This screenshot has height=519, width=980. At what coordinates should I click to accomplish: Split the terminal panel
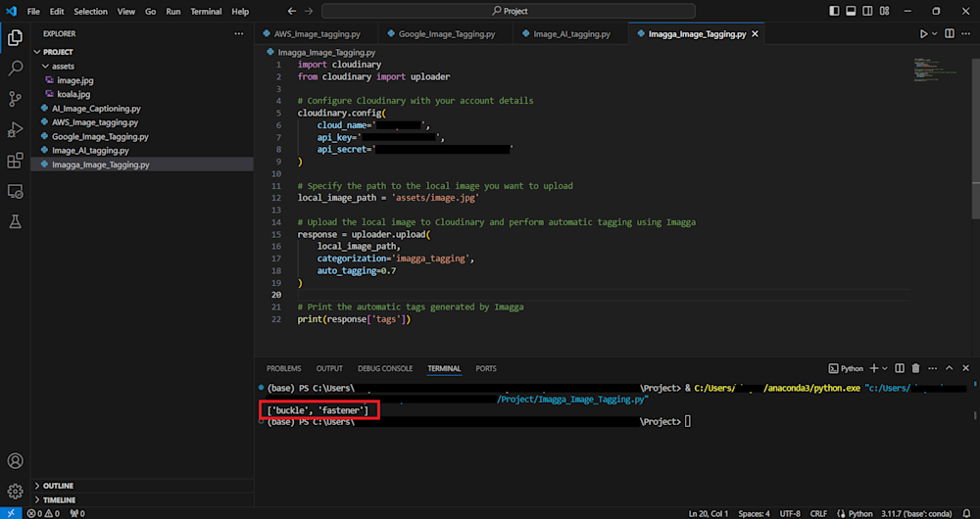pyautogui.click(x=900, y=368)
